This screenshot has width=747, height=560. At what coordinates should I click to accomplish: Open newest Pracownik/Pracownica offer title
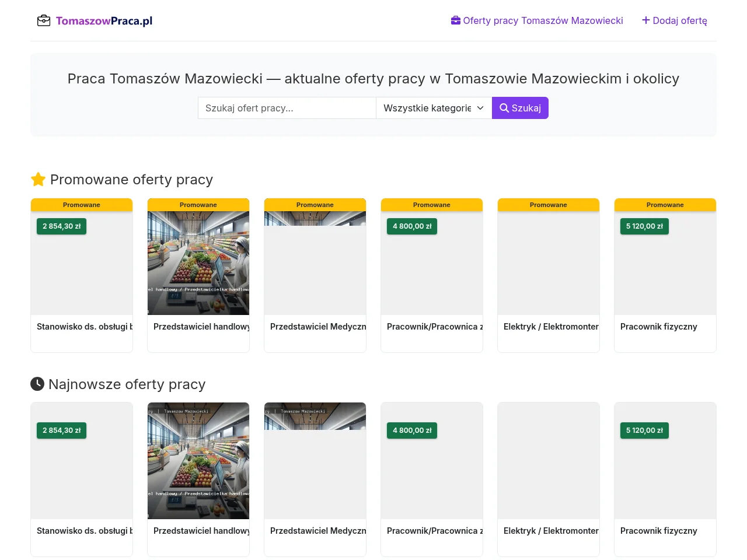[x=435, y=531]
